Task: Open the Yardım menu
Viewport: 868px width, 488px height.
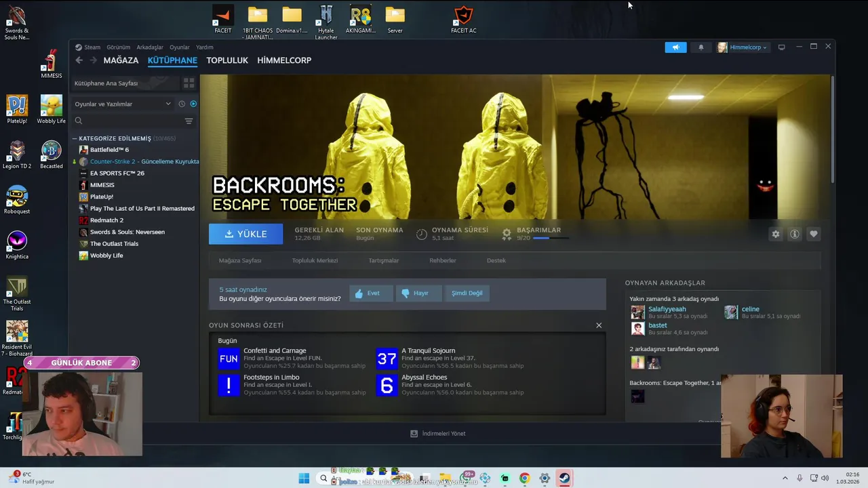Action: pyautogui.click(x=204, y=47)
